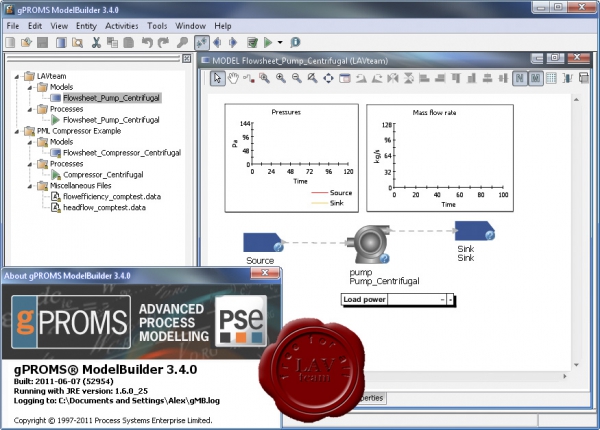Collapse Processes folder under PML Compressor Example
This screenshot has width=600, height=430.
29,165
